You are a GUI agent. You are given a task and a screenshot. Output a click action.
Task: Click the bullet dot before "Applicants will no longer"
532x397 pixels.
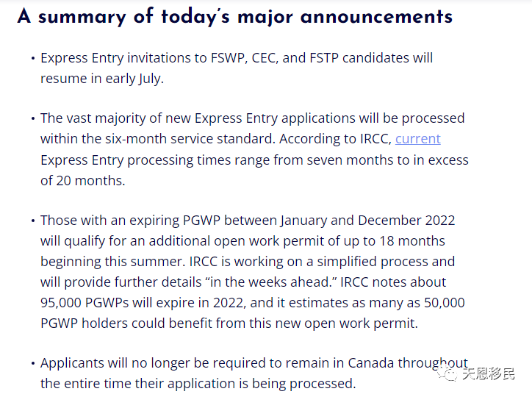33,363
